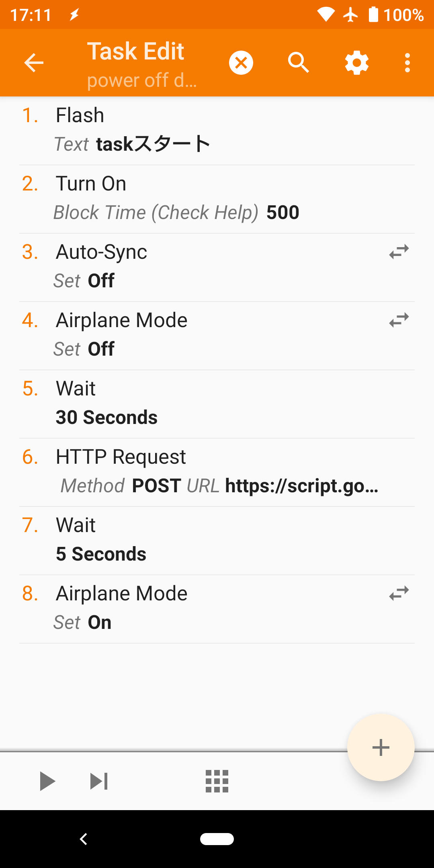Screen dimensions: 434x868
Task: Open the HTTP Request POST action
Action: pyautogui.click(x=217, y=472)
